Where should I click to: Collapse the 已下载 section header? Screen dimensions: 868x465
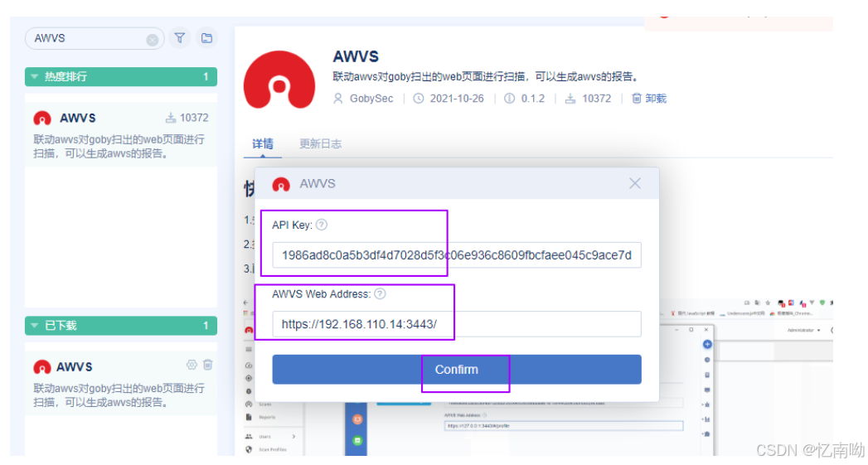tap(121, 326)
